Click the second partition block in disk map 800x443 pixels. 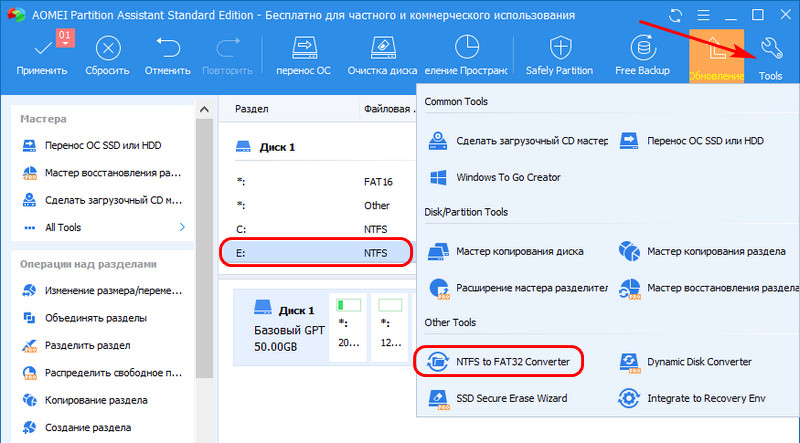(x=390, y=328)
